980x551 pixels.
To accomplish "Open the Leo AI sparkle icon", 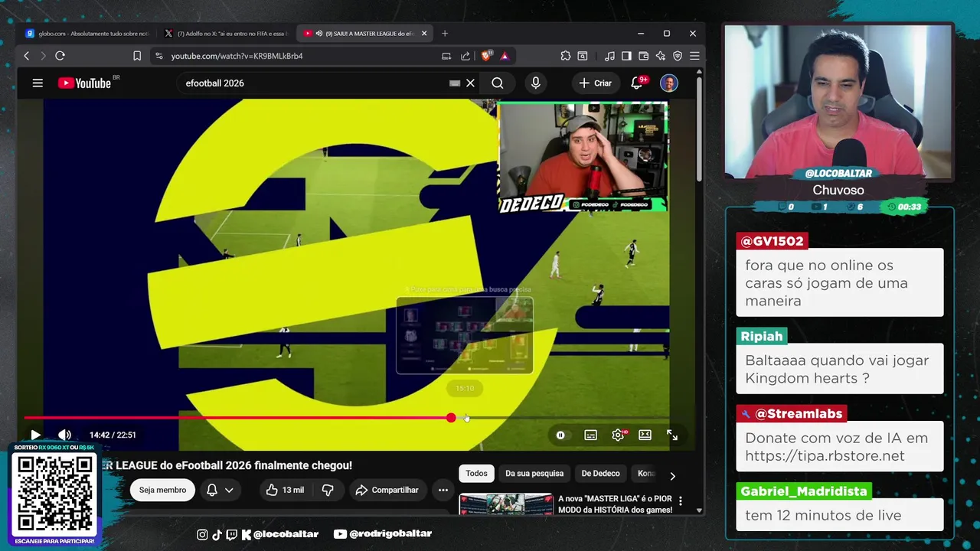I will [660, 56].
